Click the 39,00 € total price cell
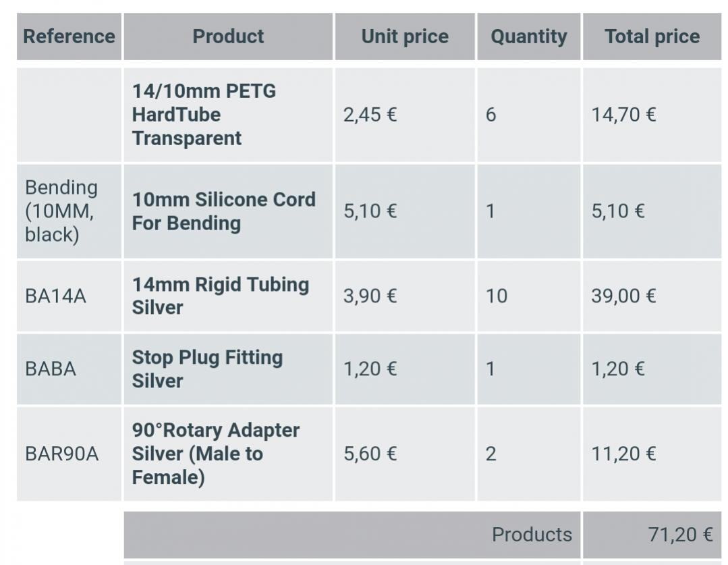728x565 pixels. pos(652,296)
